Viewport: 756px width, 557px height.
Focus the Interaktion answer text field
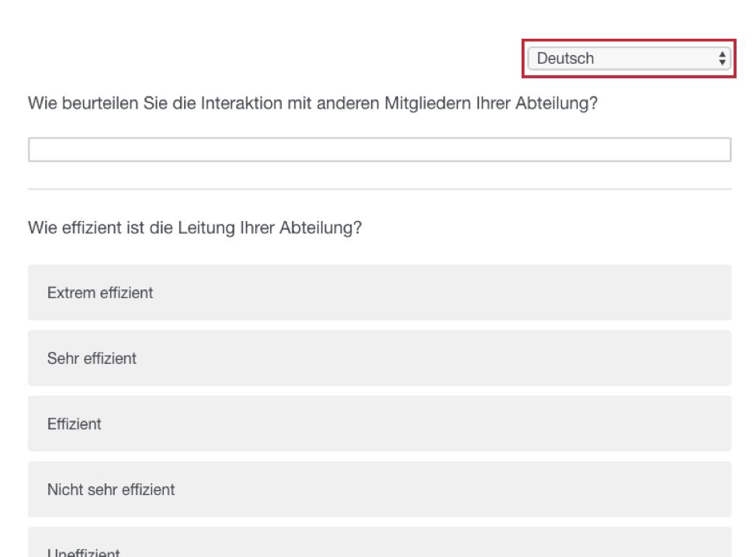380,150
